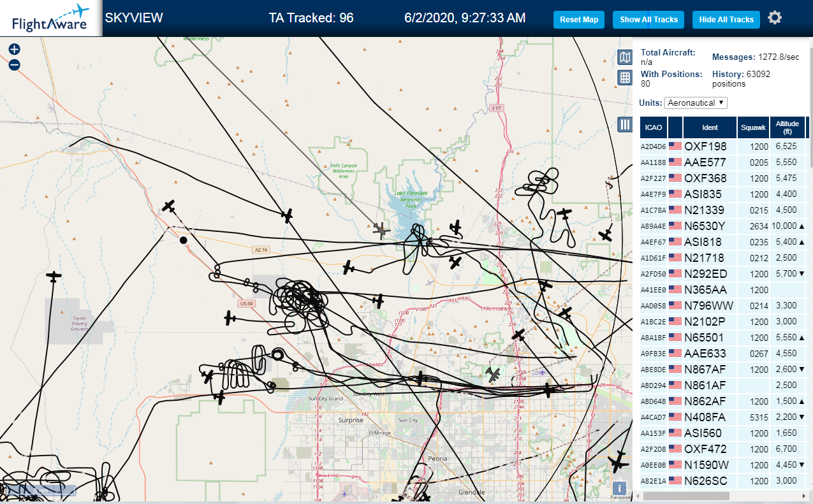Sort by the Squawk column header

click(x=753, y=127)
